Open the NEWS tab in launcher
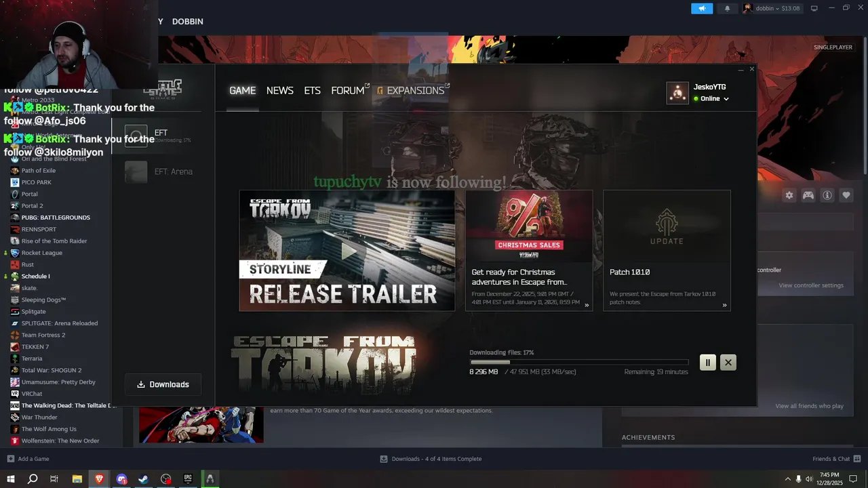868x488 pixels. [279, 90]
